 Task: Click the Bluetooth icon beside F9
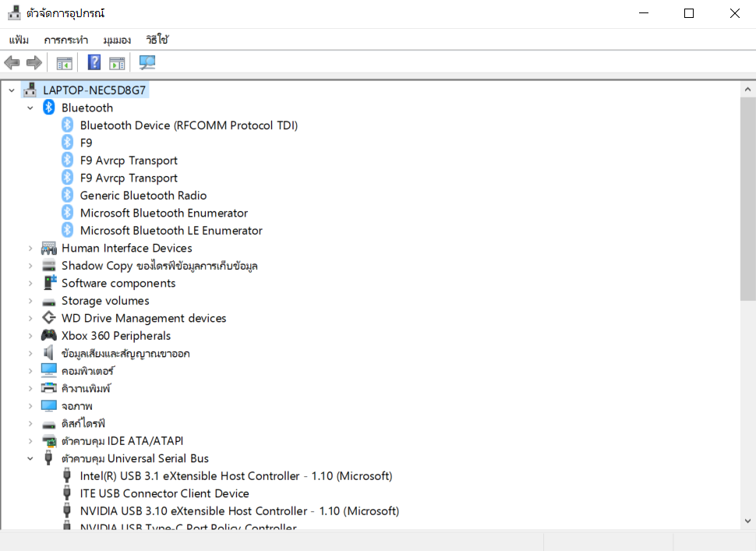pos(68,142)
